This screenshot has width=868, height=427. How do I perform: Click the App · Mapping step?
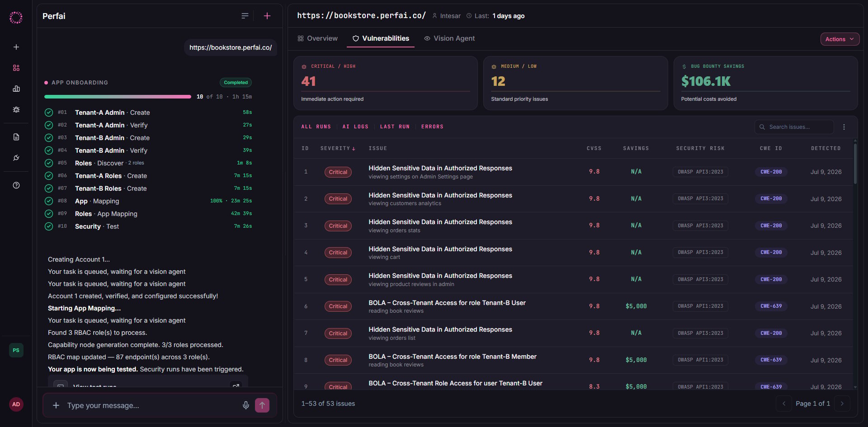[x=148, y=201]
